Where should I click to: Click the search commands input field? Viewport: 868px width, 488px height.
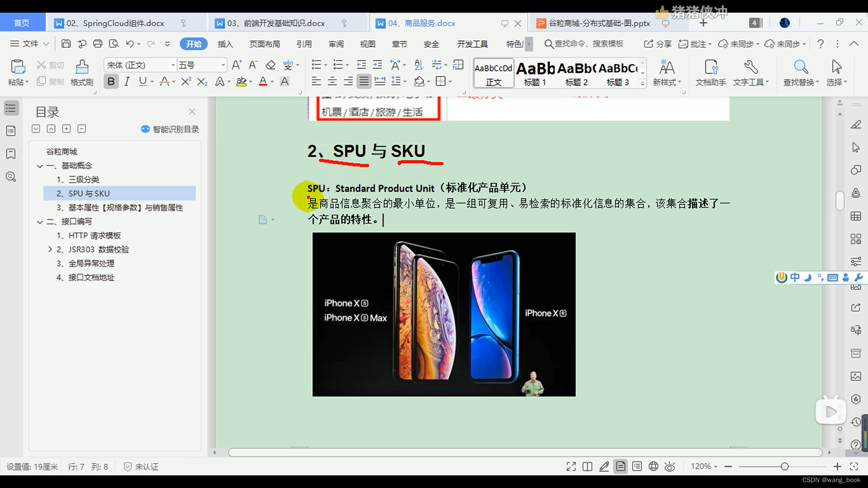(x=588, y=44)
